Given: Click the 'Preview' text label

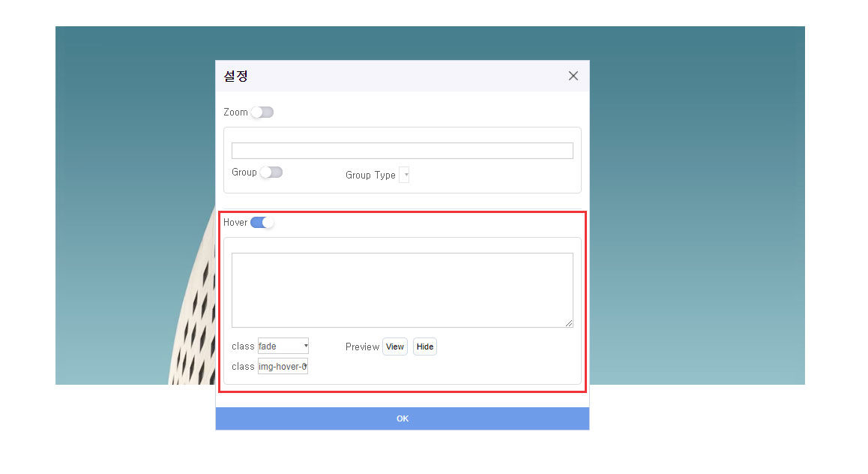Looking at the screenshot, I should coord(362,347).
